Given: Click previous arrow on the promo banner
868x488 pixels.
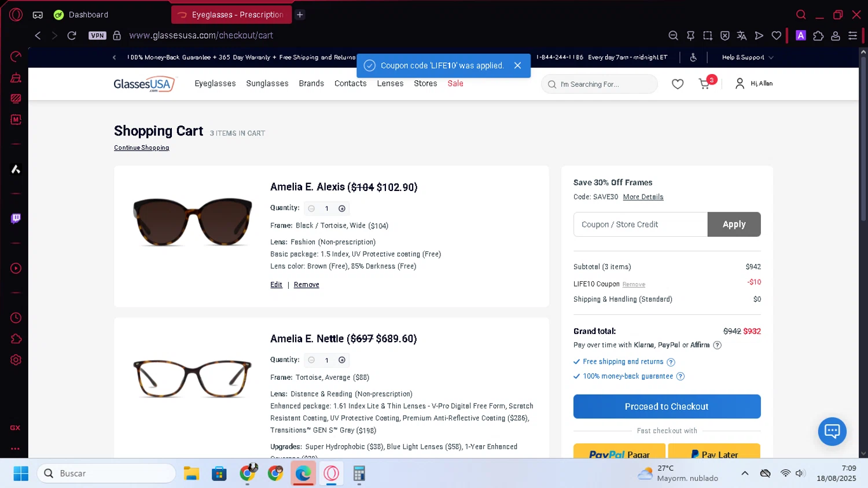Looking at the screenshot, I should 114,57.
